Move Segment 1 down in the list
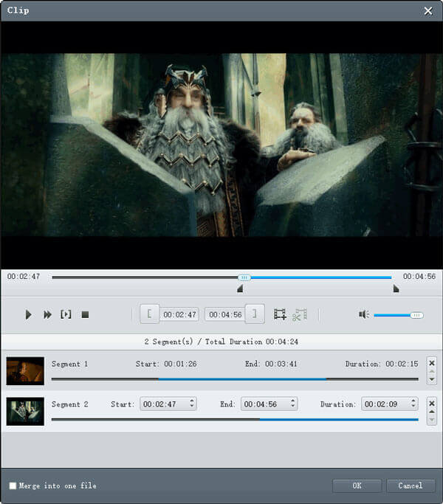The image size is (443, 504). click(432, 379)
